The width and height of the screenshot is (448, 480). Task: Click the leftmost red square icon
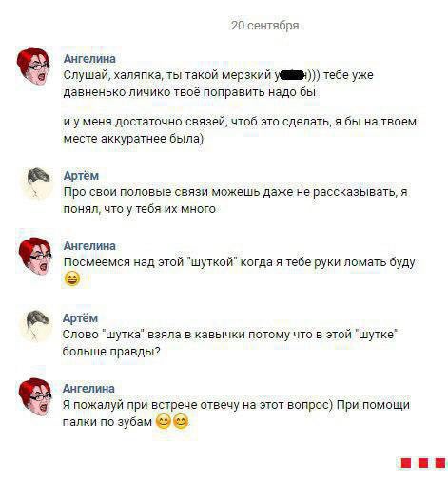coord(406,463)
